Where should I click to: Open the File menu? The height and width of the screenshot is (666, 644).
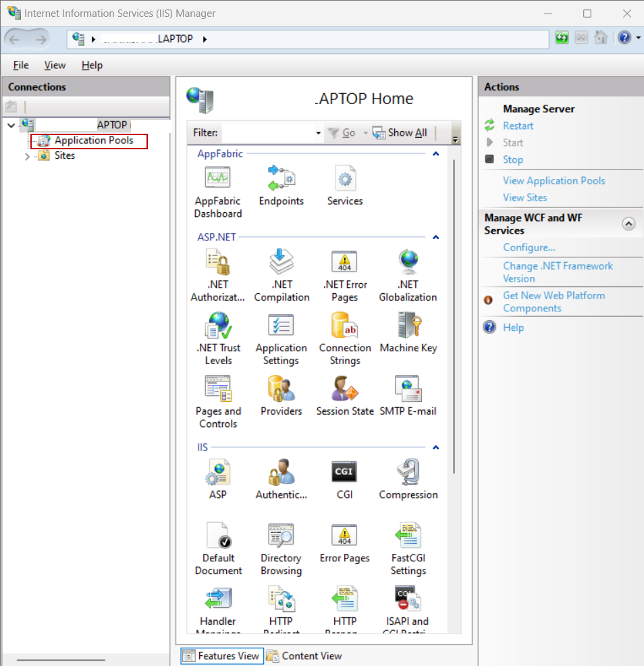(x=21, y=65)
